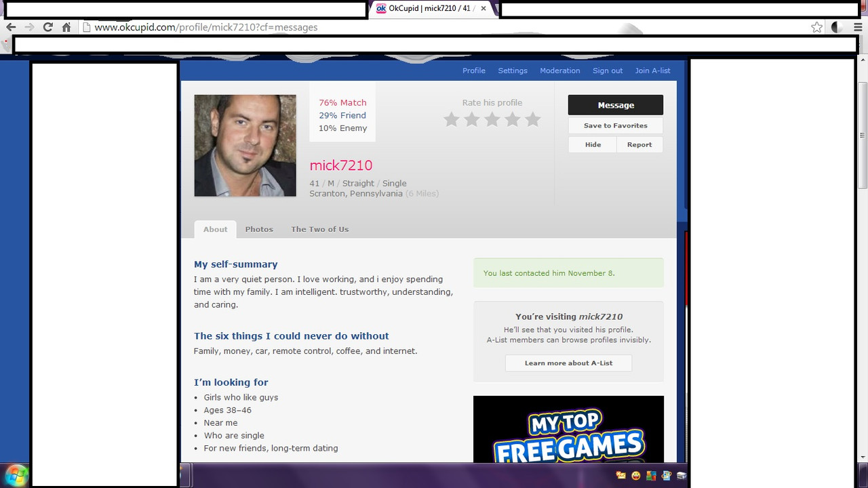This screenshot has height=488, width=868.
Task: Click the Join A-list link
Action: coord(652,70)
